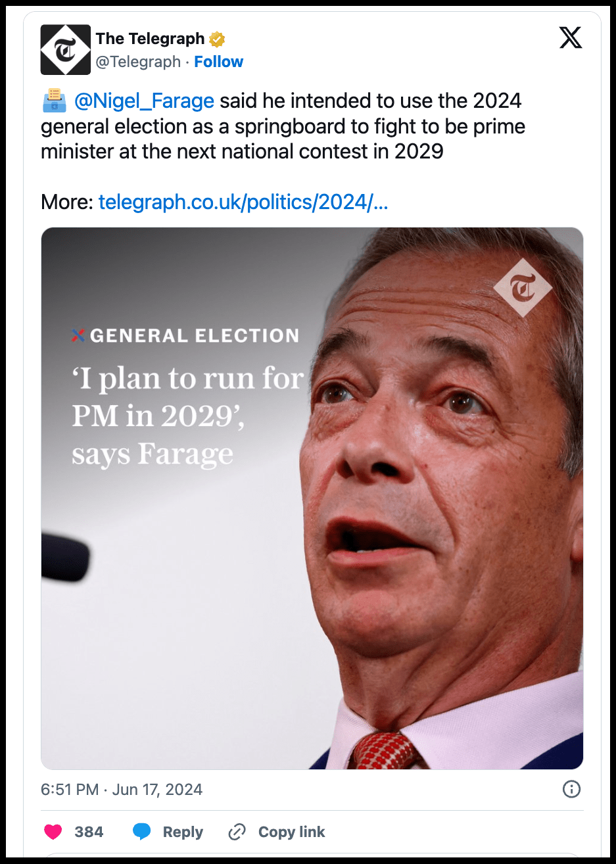Click the Telegraph watermark logo on image

point(523,287)
